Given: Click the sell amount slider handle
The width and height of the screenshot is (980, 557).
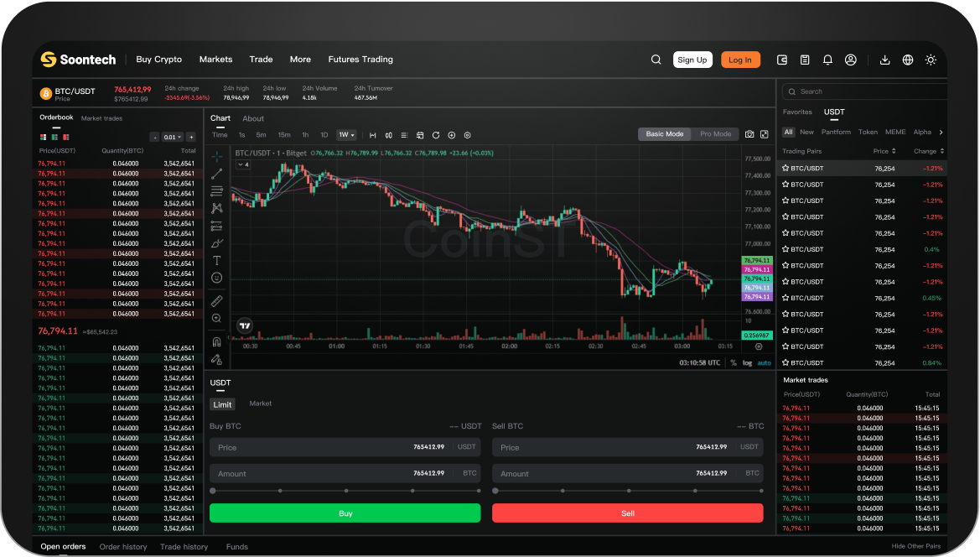Looking at the screenshot, I should 495,491.
